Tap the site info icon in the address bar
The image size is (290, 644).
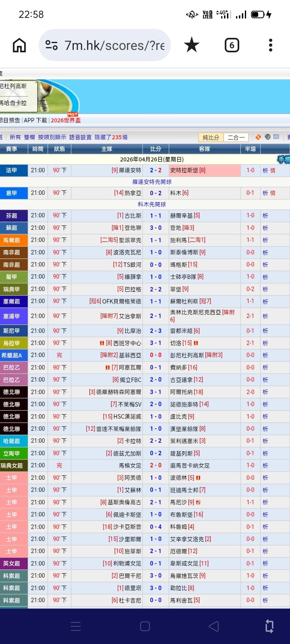point(52,45)
